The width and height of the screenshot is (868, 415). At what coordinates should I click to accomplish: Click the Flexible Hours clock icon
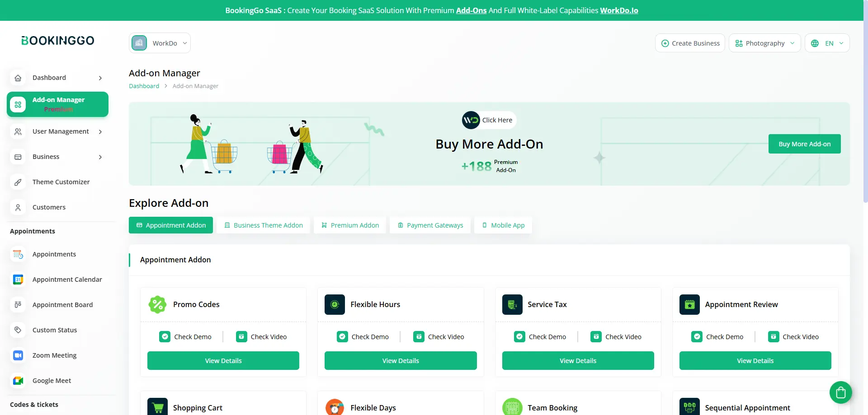[335, 304]
